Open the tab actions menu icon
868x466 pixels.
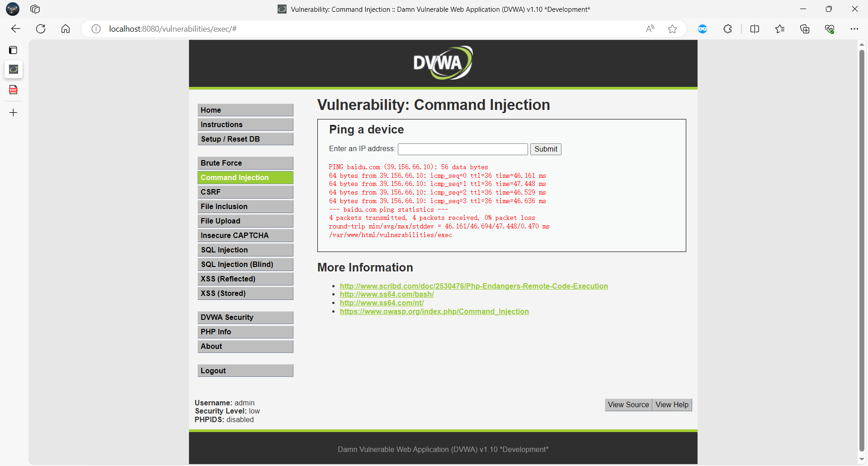pos(13,50)
